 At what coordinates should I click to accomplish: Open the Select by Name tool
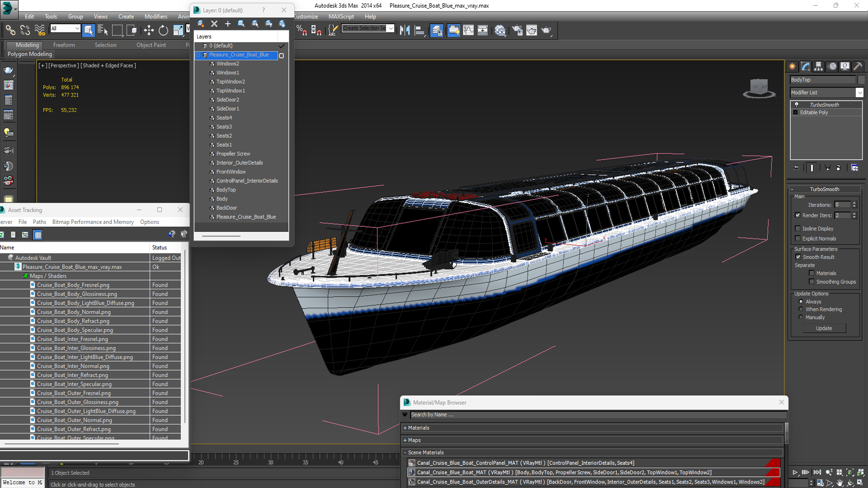(x=103, y=30)
